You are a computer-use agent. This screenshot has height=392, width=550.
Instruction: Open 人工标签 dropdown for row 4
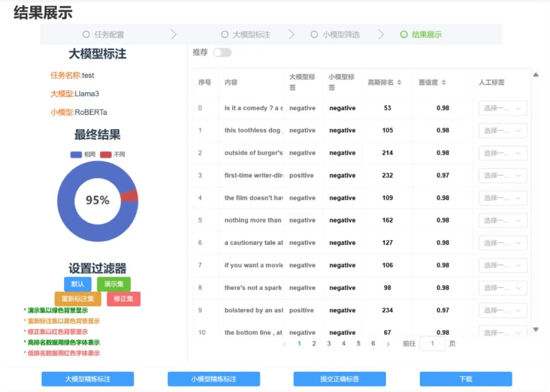pyautogui.click(x=503, y=198)
